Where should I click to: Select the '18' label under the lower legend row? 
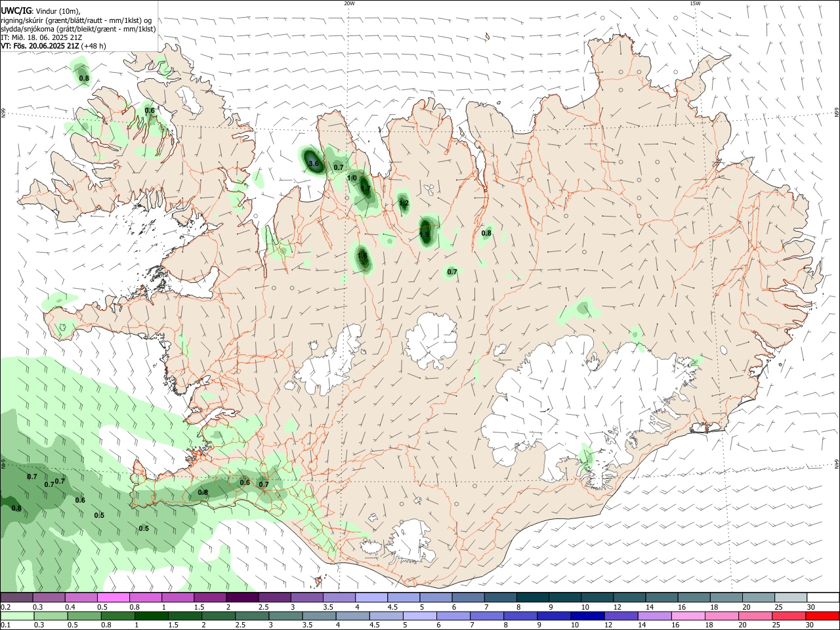(x=709, y=625)
